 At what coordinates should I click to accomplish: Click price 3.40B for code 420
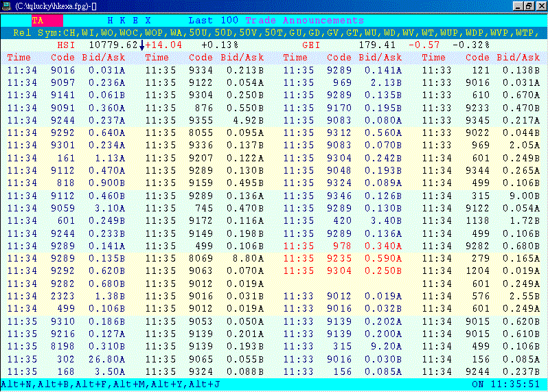(387, 221)
